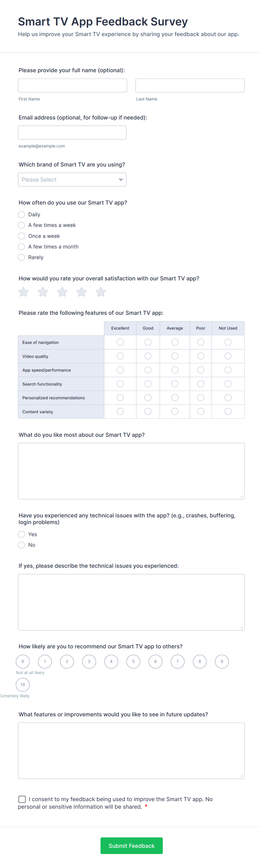Mark Content variety as Not Used
260x868 pixels.
pos(228,411)
